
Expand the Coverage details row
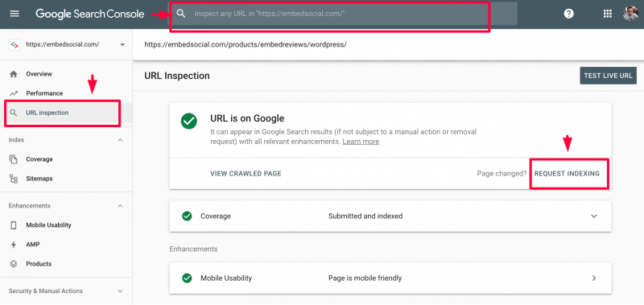(x=390, y=216)
